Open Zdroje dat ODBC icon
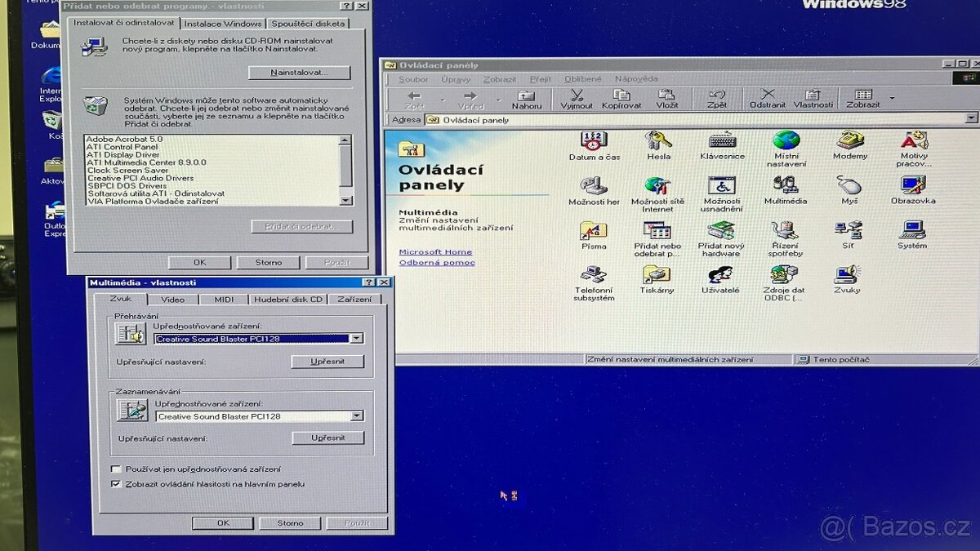Viewport: 980px width, 551px height. (x=782, y=274)
